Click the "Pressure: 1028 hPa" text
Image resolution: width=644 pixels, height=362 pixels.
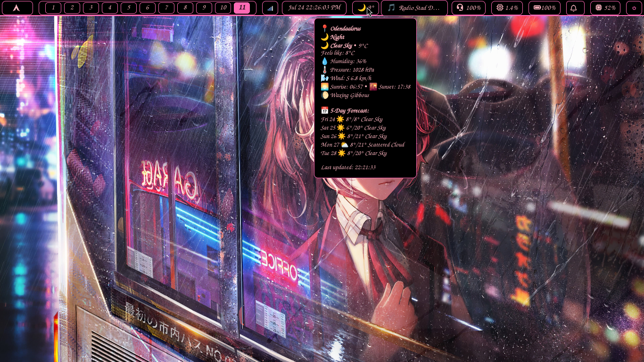(x=352, y=70)
